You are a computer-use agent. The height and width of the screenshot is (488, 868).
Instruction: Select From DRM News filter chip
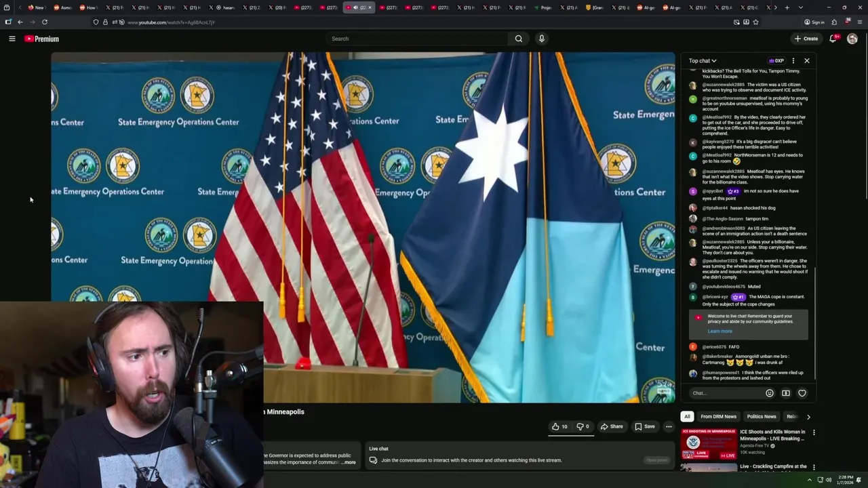718,417
